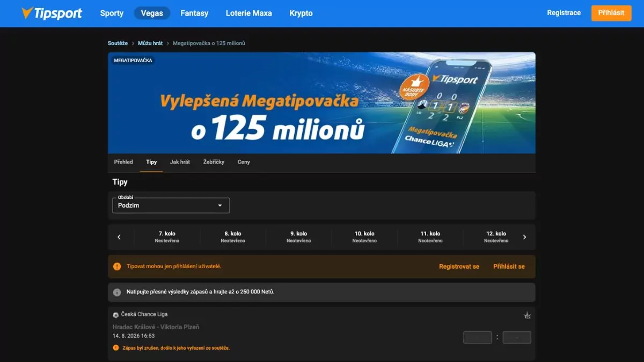Select 9. kolo round
Viewport: 644px width, 362px height.
[299, 237]
